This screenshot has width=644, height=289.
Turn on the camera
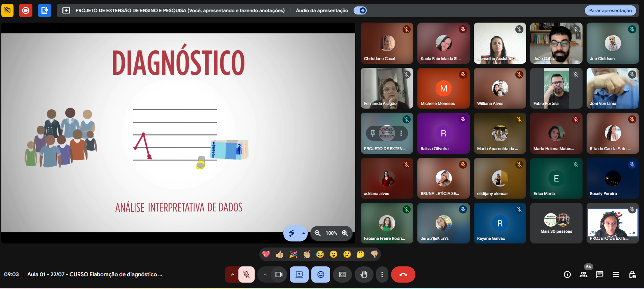point(279,274)
